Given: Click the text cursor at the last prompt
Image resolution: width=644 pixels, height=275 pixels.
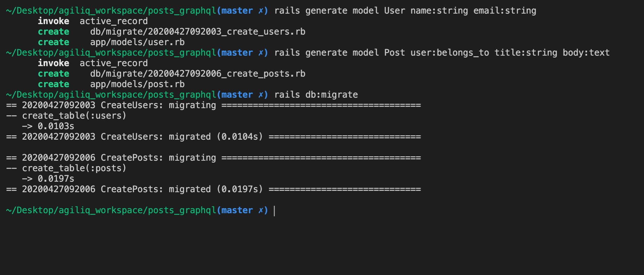Looking at the screenshot, I should pos(274,210).
